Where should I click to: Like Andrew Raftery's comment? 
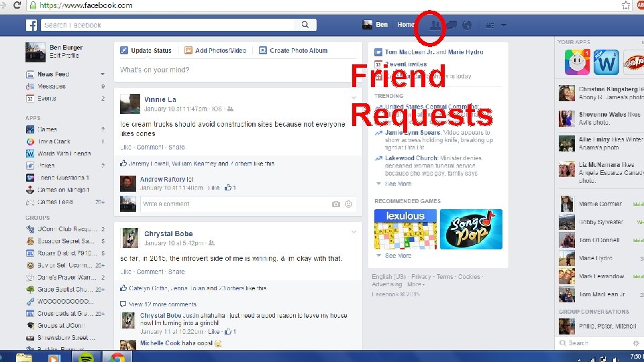213,188
